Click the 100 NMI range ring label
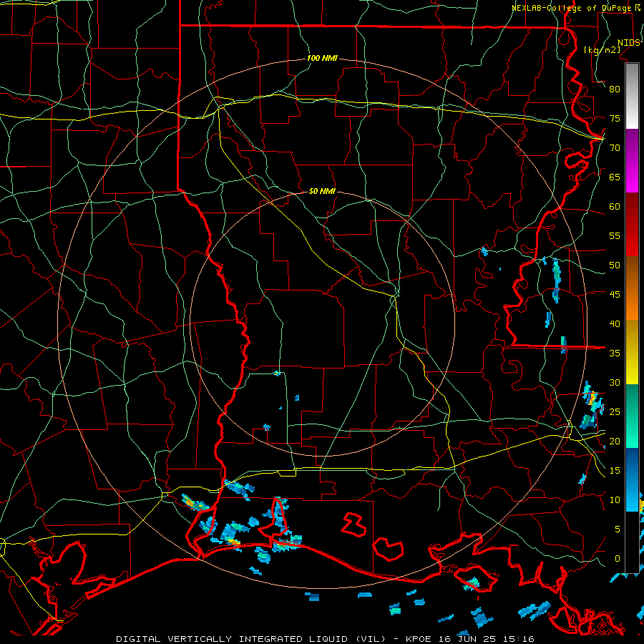644x644 pixels. tap(322, 59)
